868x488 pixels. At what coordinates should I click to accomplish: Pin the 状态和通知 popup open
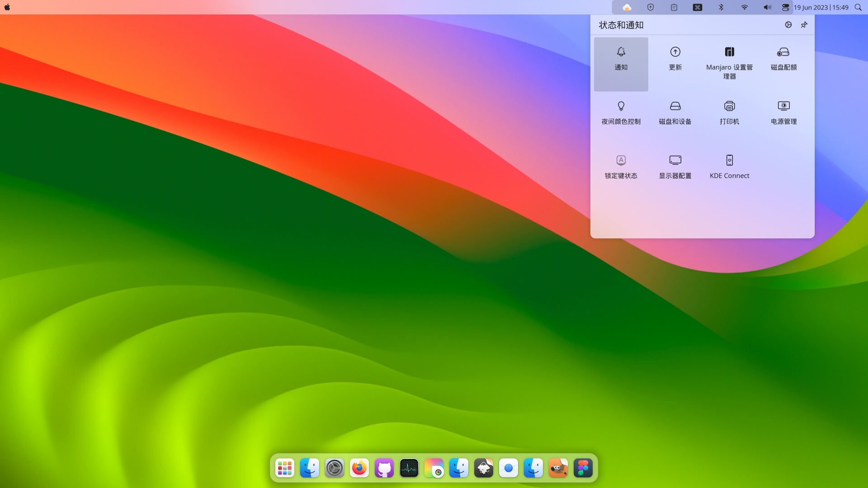[x=804, y=25]
